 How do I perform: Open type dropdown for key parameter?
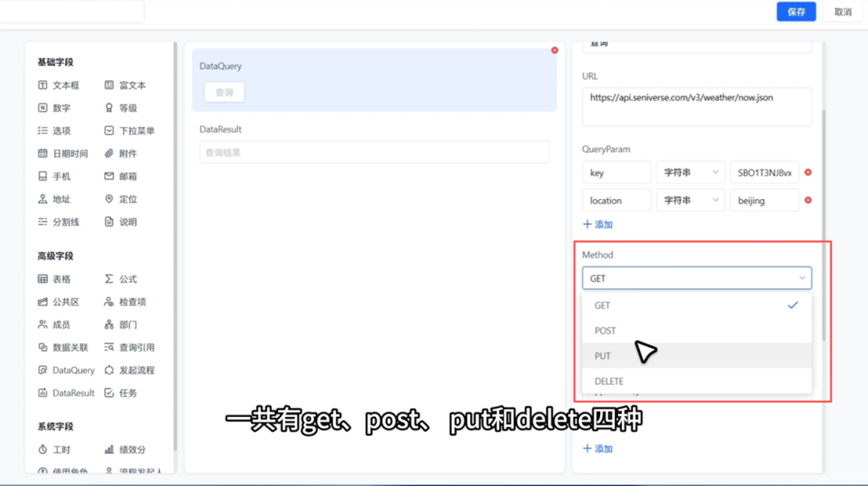[691, 172]
